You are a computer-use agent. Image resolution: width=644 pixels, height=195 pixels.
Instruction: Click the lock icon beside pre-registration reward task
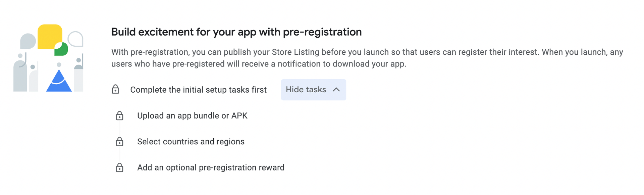click(120, 167)
